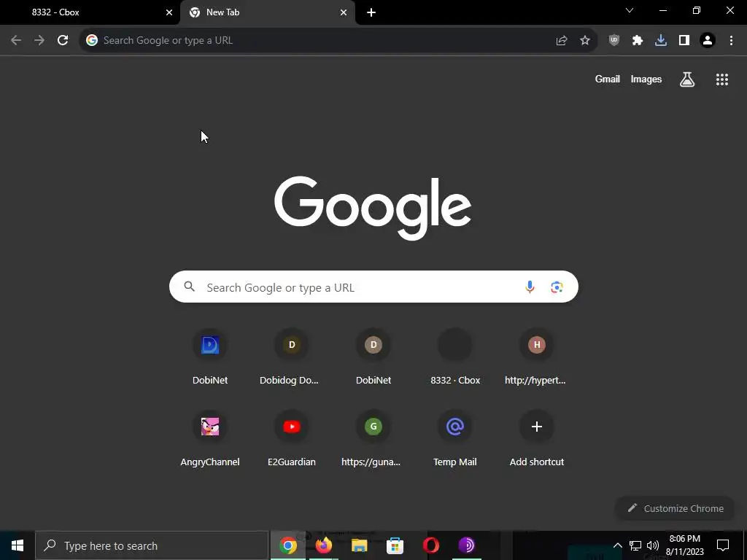Open the Windows Start menu
The width and height of the screenshot is (747, 560).
click(x=18, y=545)
